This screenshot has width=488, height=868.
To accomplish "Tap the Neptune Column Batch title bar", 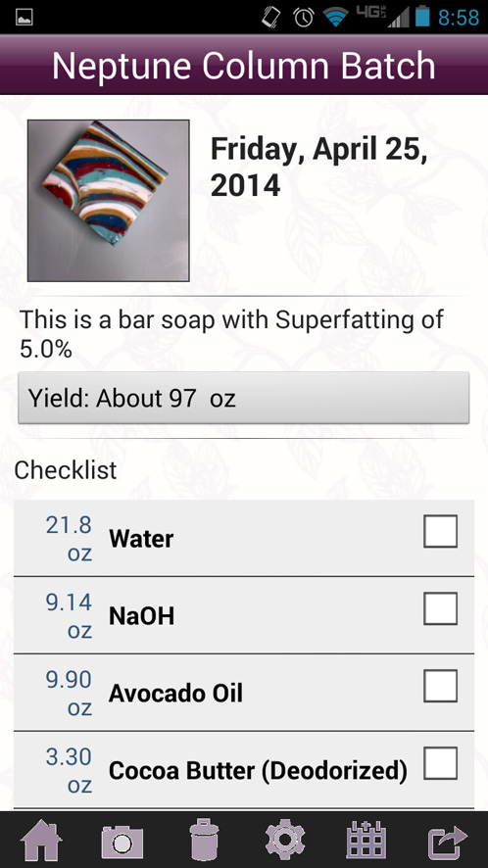I will click(x=244, y=65).
